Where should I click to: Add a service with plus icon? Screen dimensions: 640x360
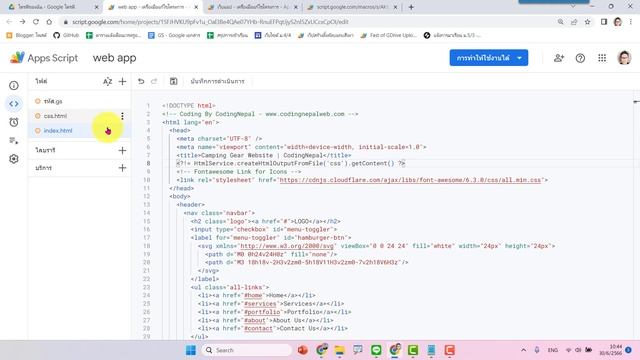pyautogui.click(x=122, y=168)
